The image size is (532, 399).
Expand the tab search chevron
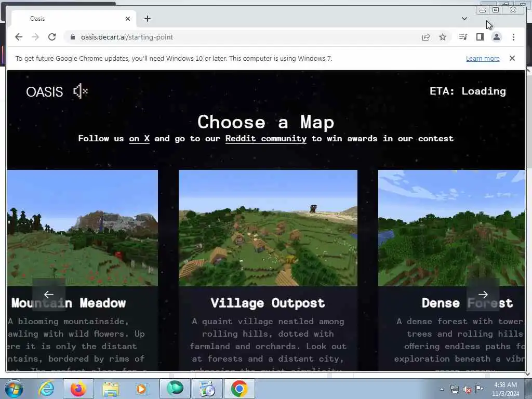click(464, 19)
